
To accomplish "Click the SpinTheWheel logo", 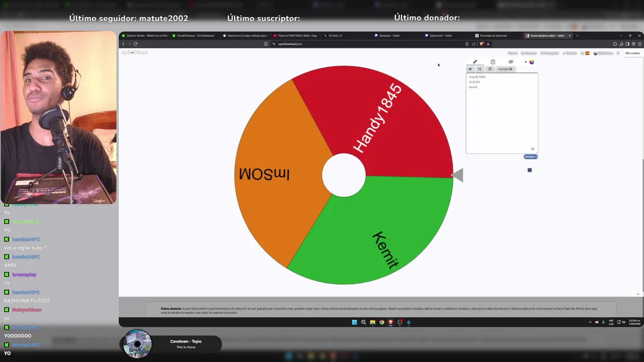I will (x=134, y=52).
